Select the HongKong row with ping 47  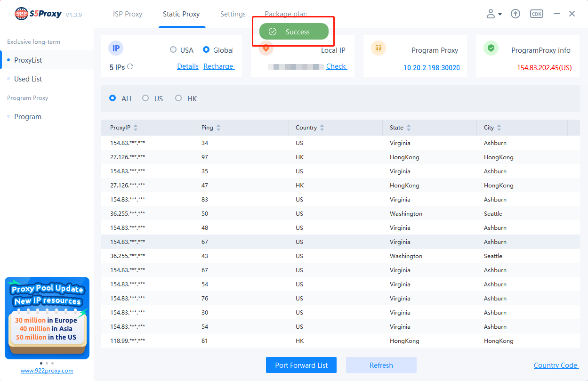click(x=340, y=185)
